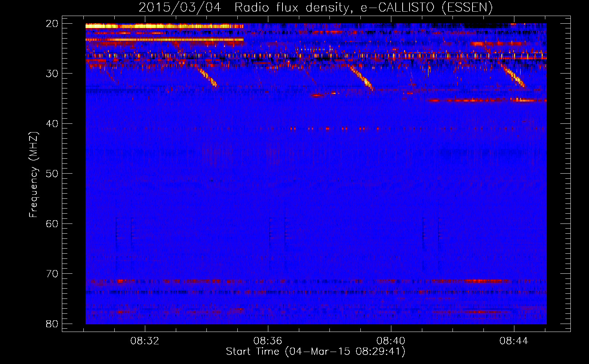Click the 20 frequency tick label
The width and height of the screenshot is (589, 364).
[x=52, y=24]
